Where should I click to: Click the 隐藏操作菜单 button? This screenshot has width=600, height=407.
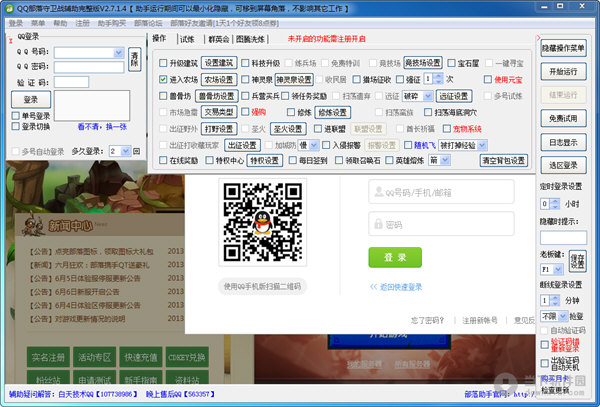(x=563, y=48)
